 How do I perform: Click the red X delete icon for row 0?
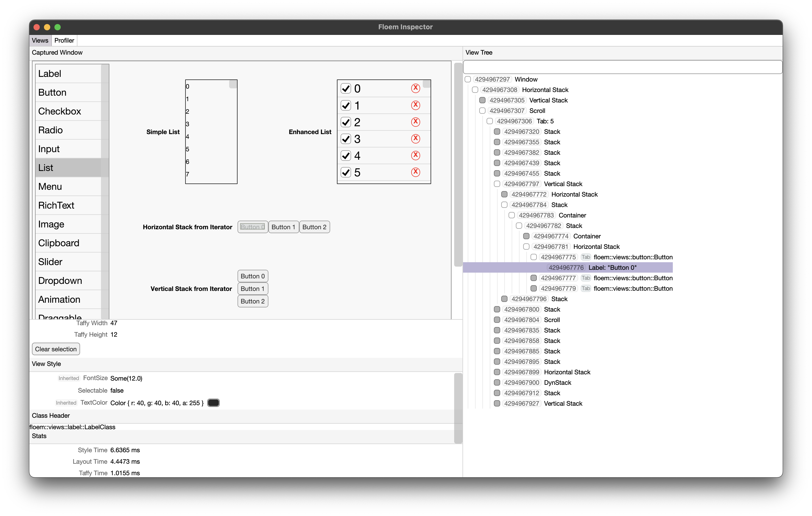click(415, 88)
